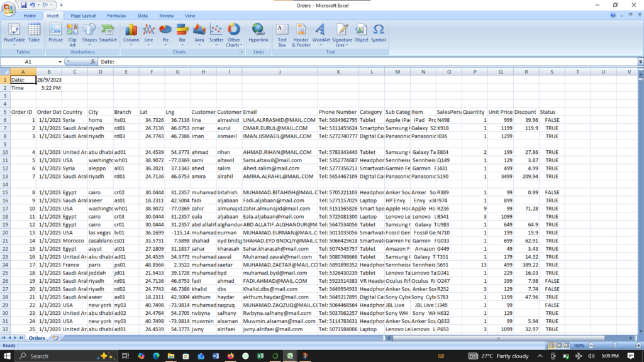Undo last action in Quick Access toolbar
This screenshot has height=362, width=644.
coord(33,5)
